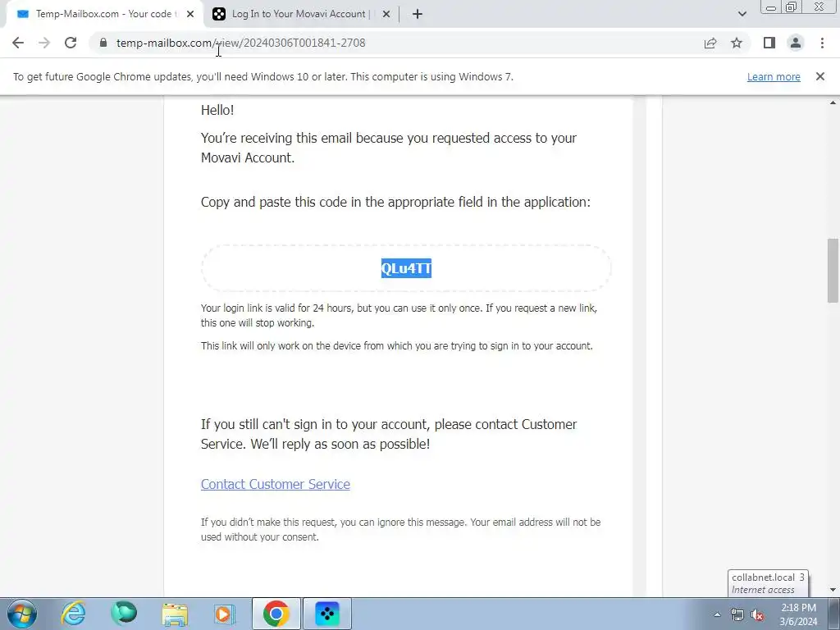Open Contact Customer Service link

click(276, 484)
